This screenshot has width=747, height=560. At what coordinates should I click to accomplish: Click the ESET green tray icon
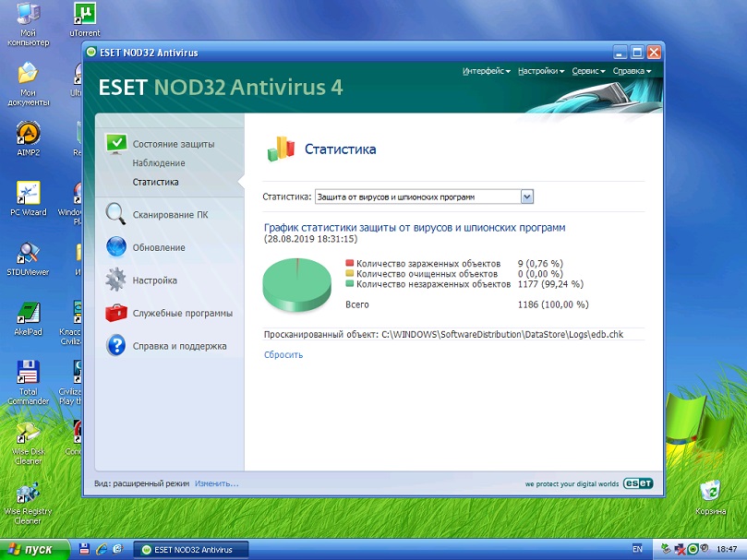pyautogui.click(x=693, y=549)
